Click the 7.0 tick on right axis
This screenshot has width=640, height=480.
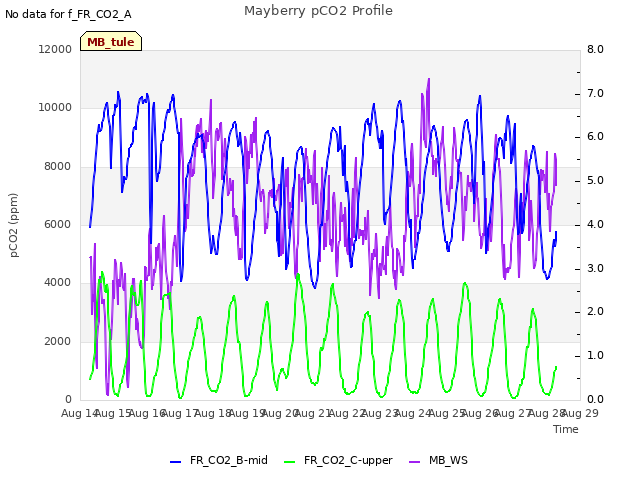click(x=596, y=93)
